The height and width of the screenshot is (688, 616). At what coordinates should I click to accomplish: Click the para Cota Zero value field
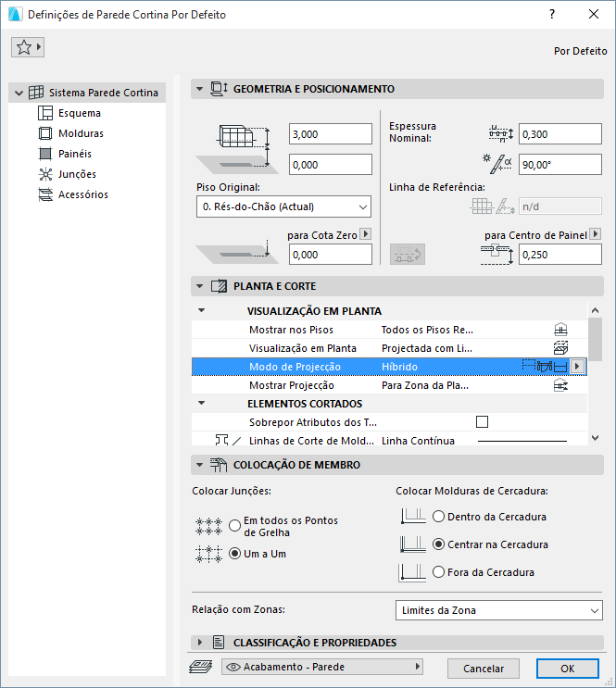click(x=330, y=255)
